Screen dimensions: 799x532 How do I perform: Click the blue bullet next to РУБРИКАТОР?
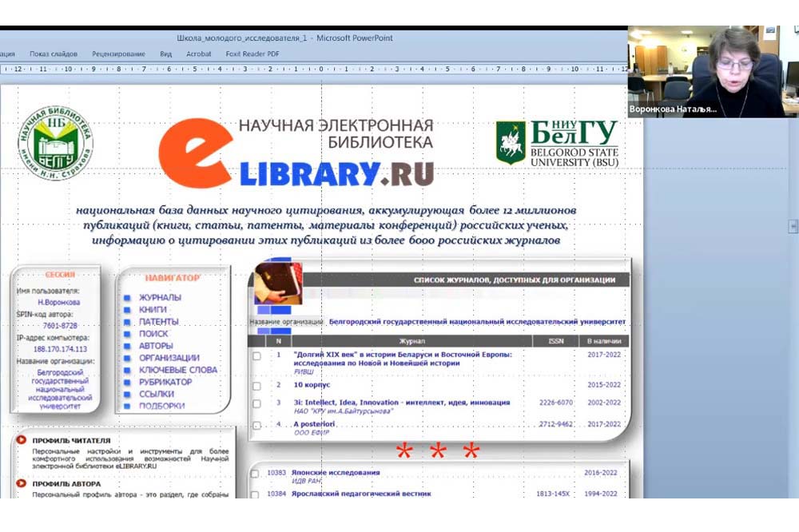127,382
